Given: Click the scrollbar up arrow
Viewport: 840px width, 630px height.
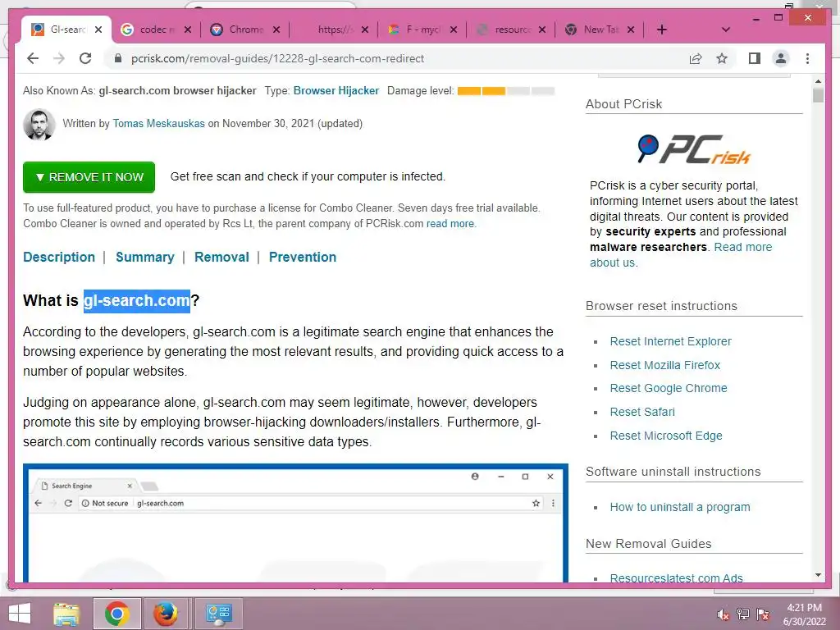Looking at the screenshot, I should [818, 81].
